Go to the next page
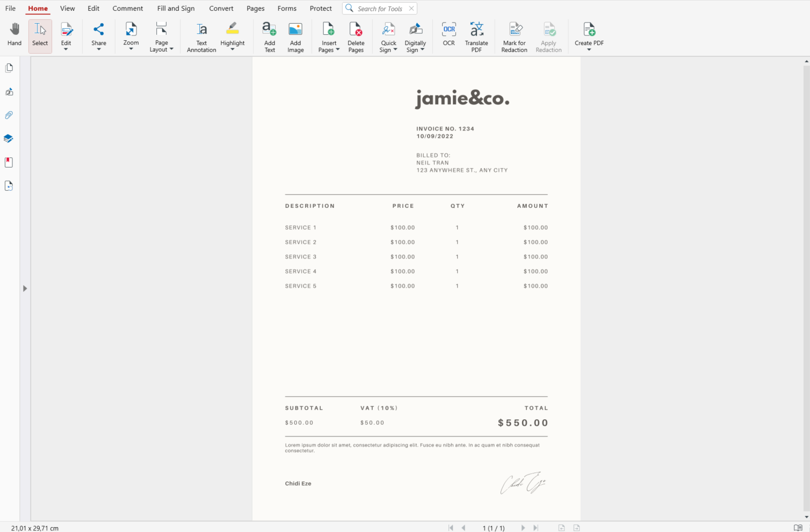The width and height of the screenshot is (810, 532). tap(523, 528)
